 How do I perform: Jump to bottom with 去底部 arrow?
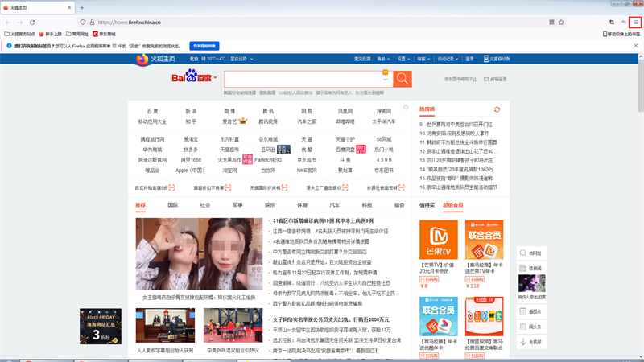[x=531, y=341]
